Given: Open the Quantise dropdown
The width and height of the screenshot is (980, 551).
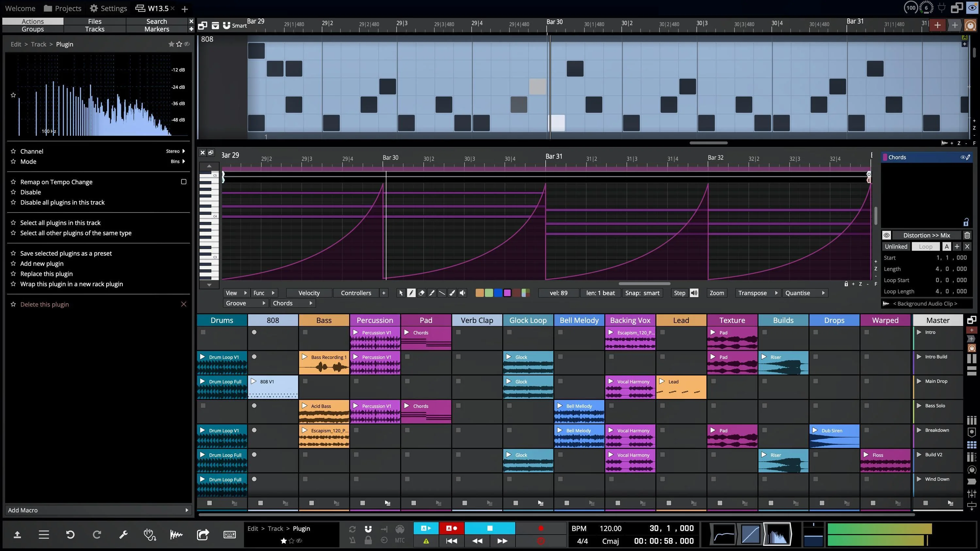Looking at the screenshot, I should (805, 293).
